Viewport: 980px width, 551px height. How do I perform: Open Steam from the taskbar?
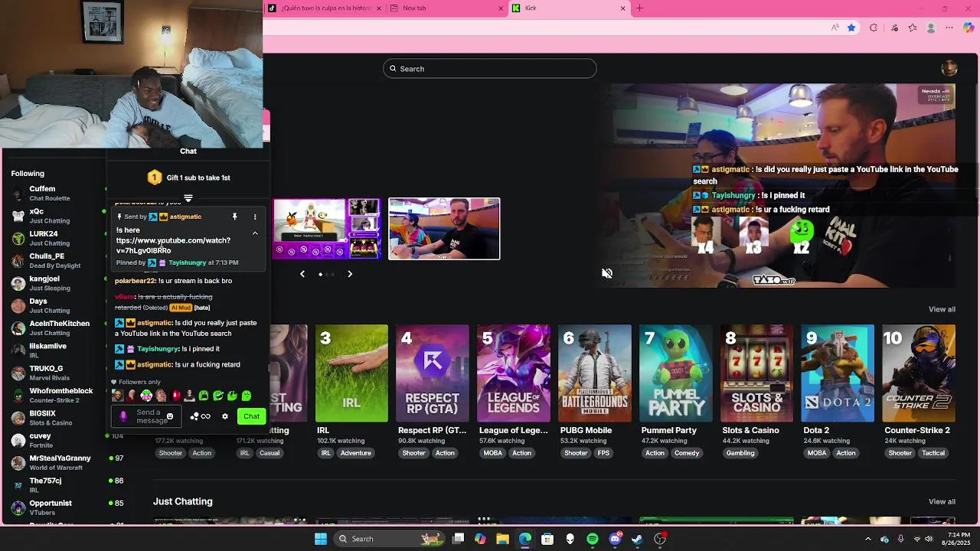pos(637,539)
